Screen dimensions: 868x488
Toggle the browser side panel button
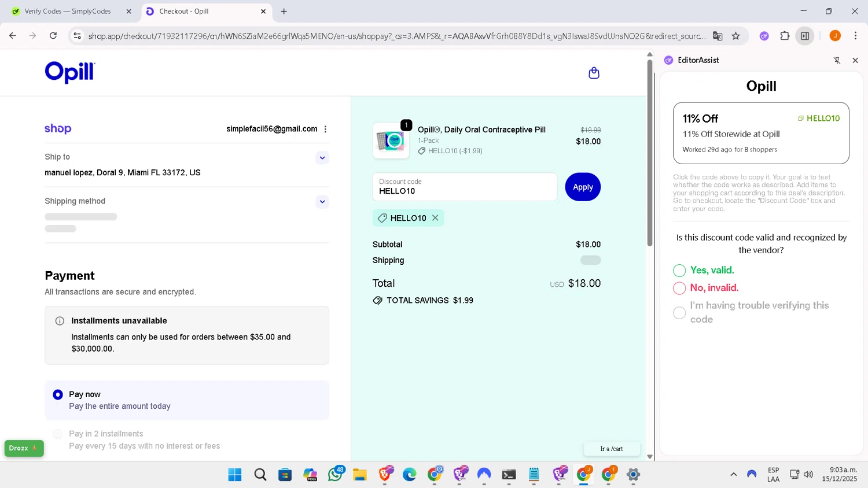[805, 36]
